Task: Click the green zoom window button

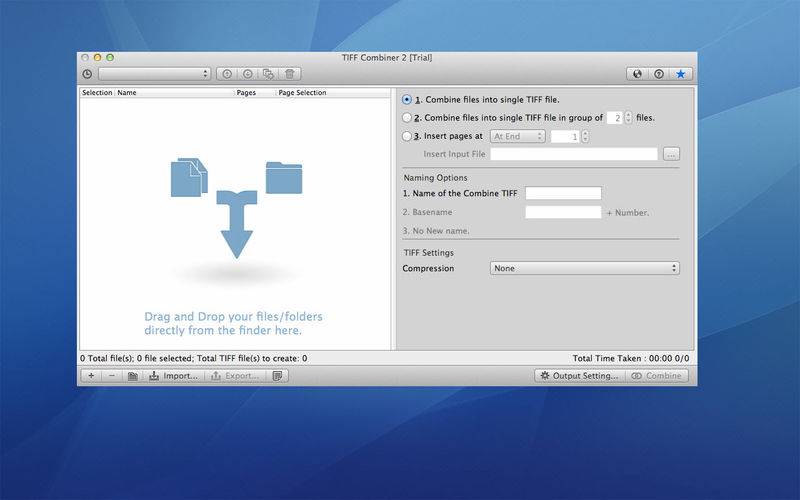Action: click(x=110, y=58)
